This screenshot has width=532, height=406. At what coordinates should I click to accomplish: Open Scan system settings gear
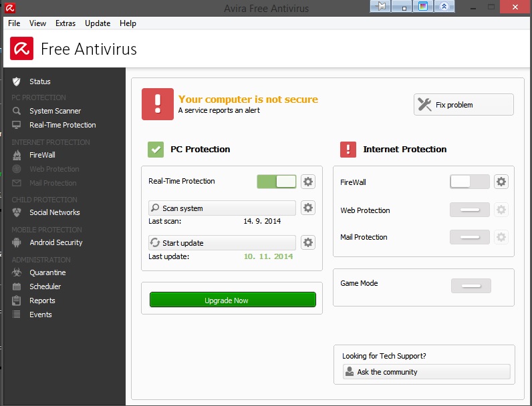point(307,208)
